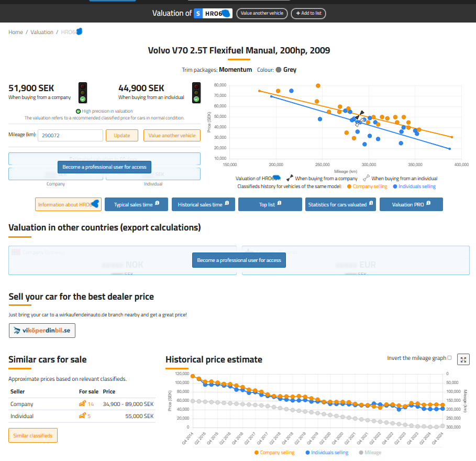Click the traffic light next to company price
Screen dimensions: 476x461
82,92
